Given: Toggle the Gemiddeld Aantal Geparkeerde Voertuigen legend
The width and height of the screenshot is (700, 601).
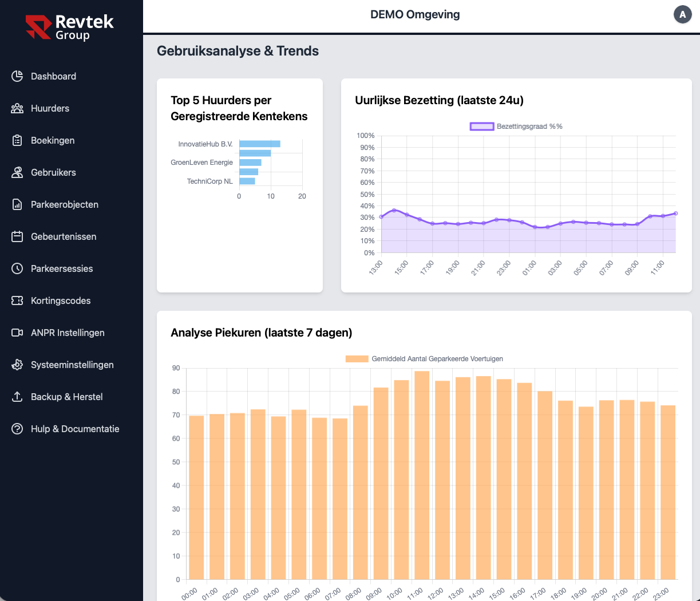Looking at the screenshot, I should (425, 358).
